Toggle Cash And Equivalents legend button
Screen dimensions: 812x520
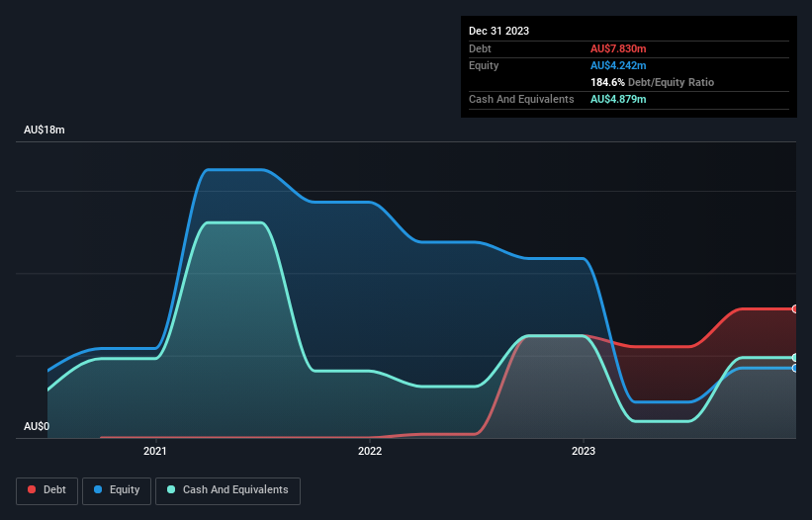[227, 490]
